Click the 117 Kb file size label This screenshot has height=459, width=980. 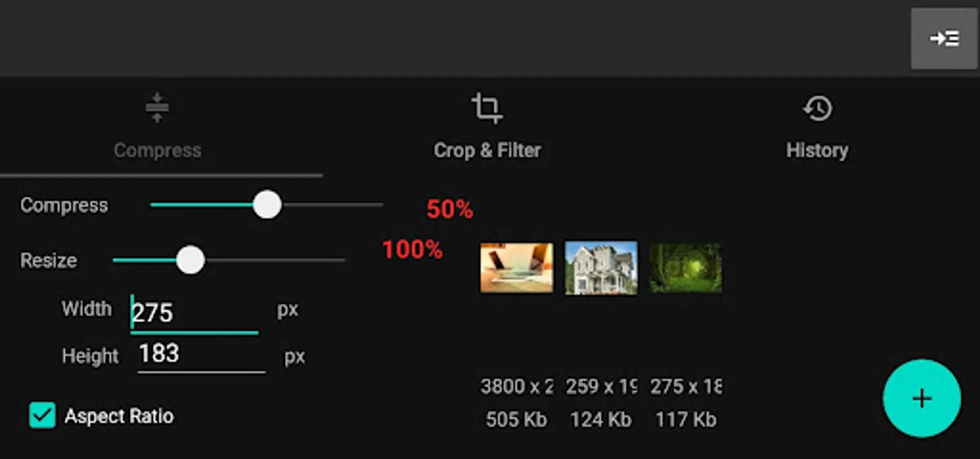coord(685,420)
